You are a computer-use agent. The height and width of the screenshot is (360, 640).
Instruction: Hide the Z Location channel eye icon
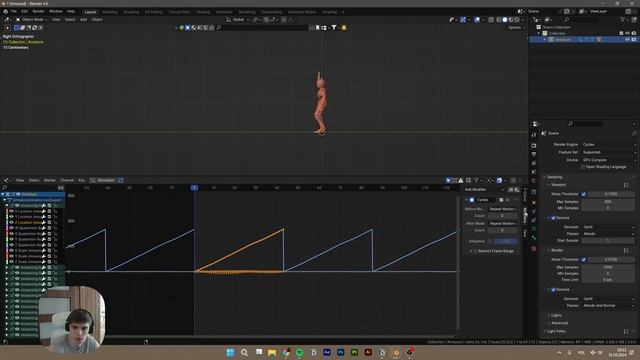(11, 222)
